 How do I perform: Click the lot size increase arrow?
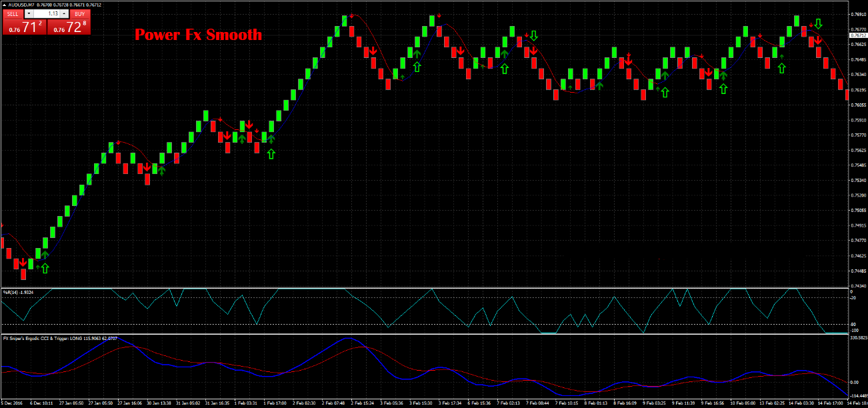point(64,14)
